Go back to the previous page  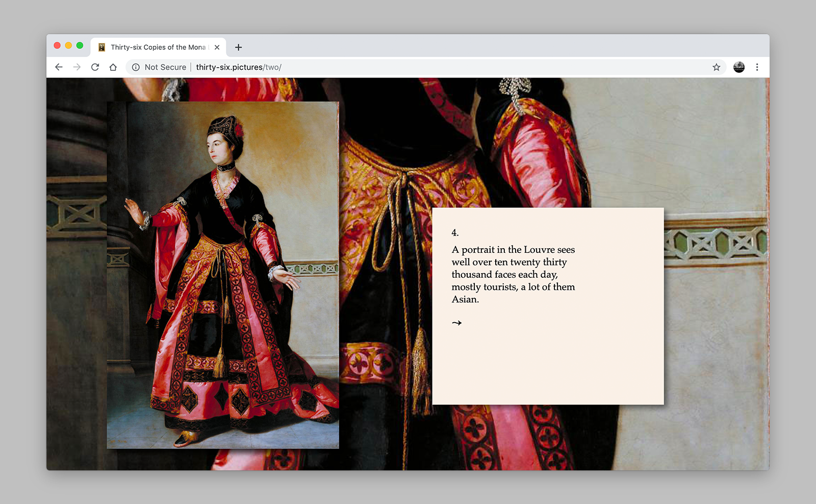click(59, 67)
